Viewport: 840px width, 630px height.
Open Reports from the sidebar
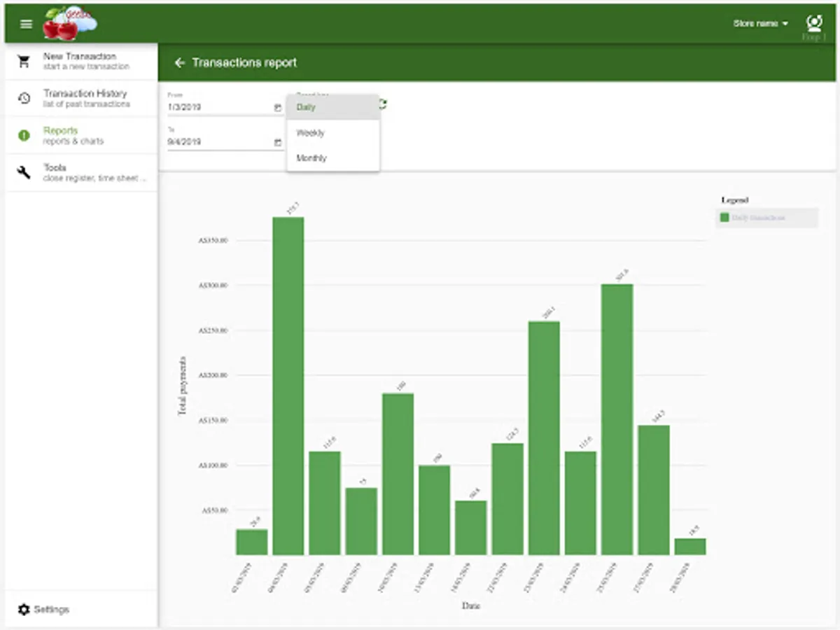[x=82, y=135]
